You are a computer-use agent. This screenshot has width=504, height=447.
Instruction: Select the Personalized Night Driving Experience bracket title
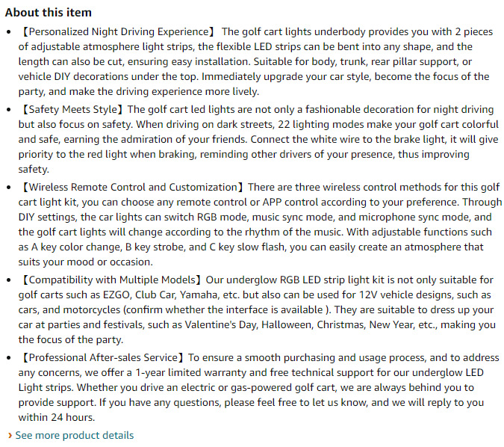point(118,31)
